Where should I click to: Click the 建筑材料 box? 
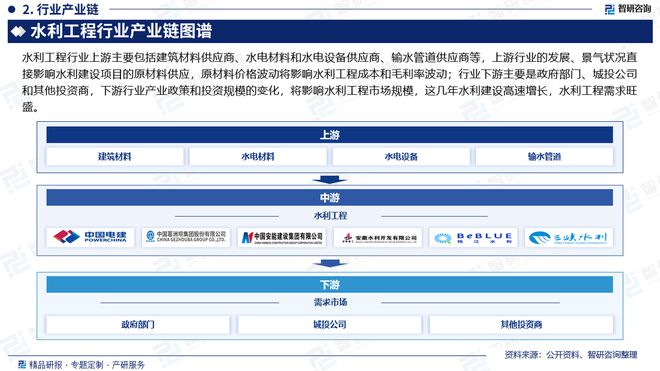[x=114, y=157]
